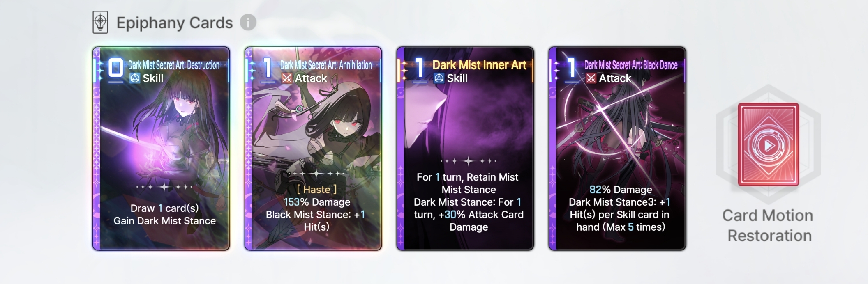Click the Epiphany Cards heading text
Screen dimensions: 868x284
click(175, 23)
